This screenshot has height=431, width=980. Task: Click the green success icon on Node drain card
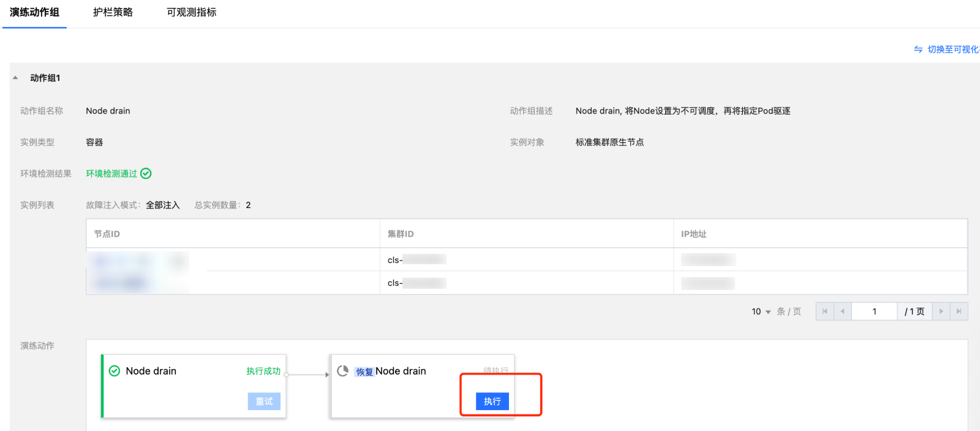(x=114, y=371)
